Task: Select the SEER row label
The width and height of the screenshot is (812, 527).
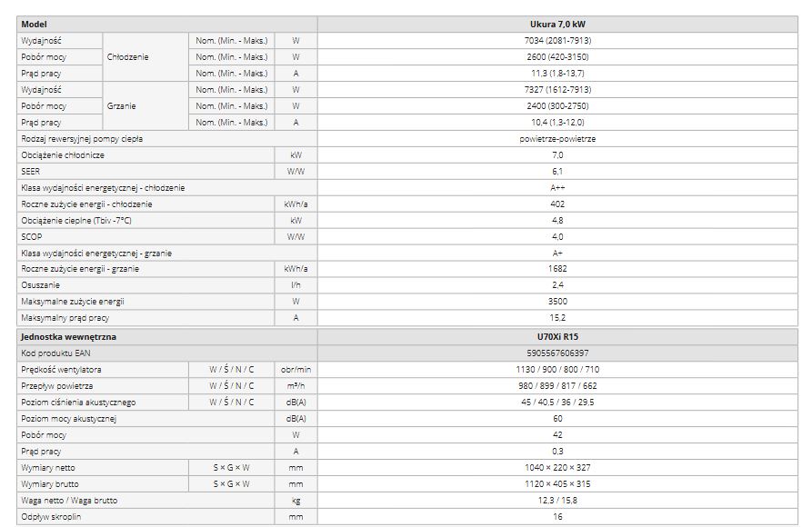Action: pyautogui.click(x=31, y=172)
